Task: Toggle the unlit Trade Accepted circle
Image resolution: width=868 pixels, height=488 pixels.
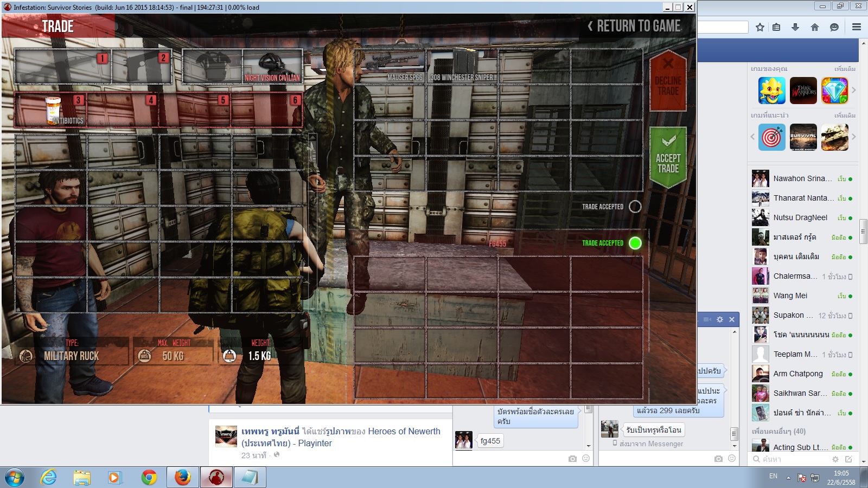Action: pyautogui.click(x=635, y=207)
